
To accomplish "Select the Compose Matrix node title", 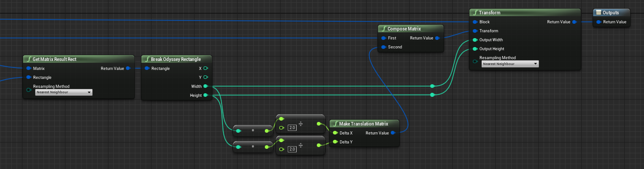I will coord(404,29).
